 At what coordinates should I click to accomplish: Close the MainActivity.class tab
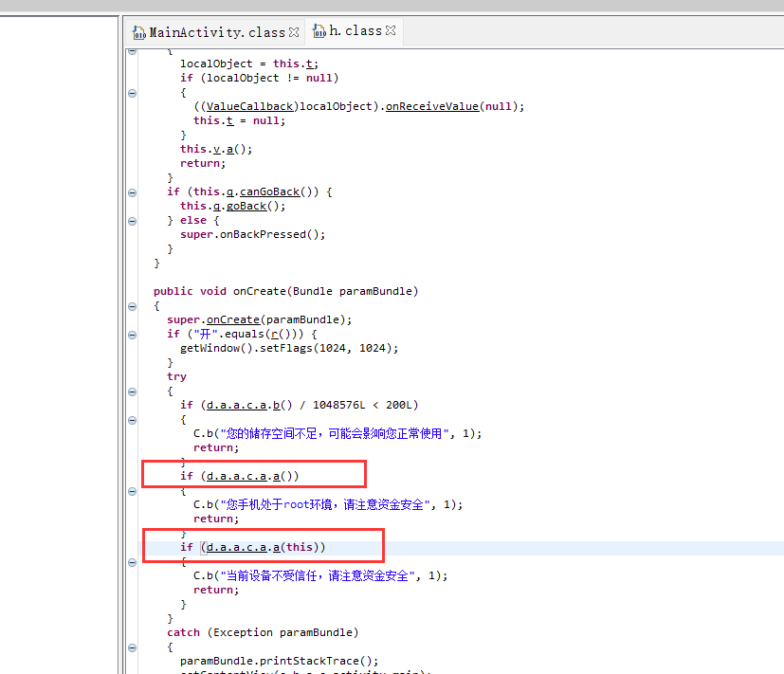click(294, 32)
